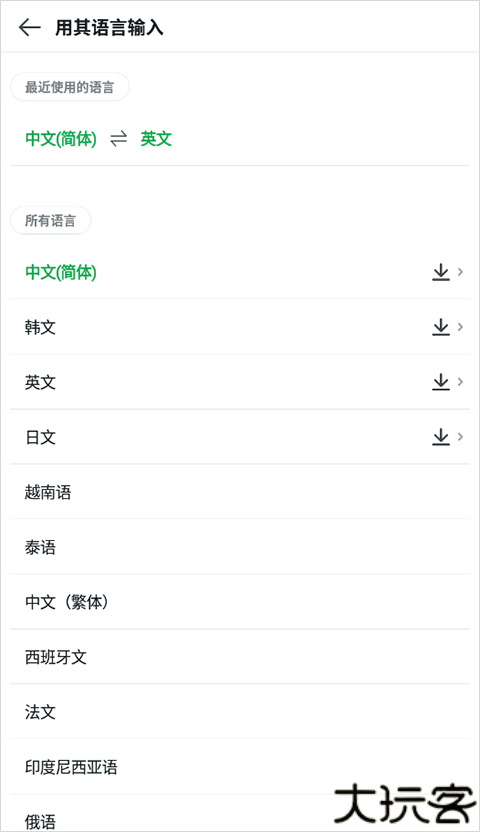This screenshot has width=480, height=832.
Task: Expand the 英文 row chevron
Action: 460,382
